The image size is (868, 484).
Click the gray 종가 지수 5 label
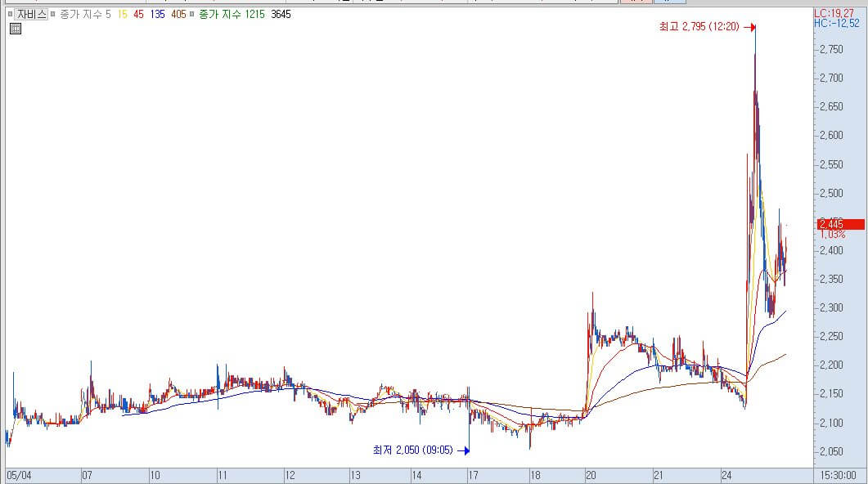point(85,15)
